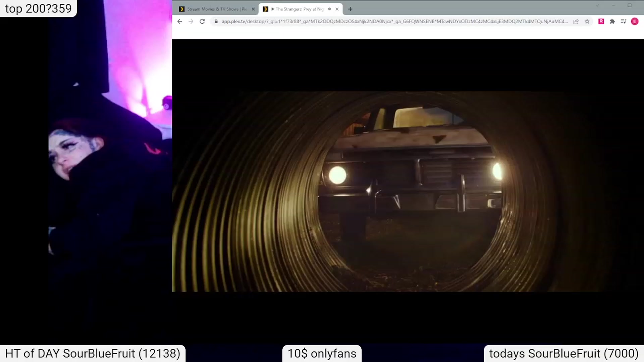Click 'todays SourBlueFruit (7000)' label
This screenshot has height=362, width=644.
[x=564, y=354]
